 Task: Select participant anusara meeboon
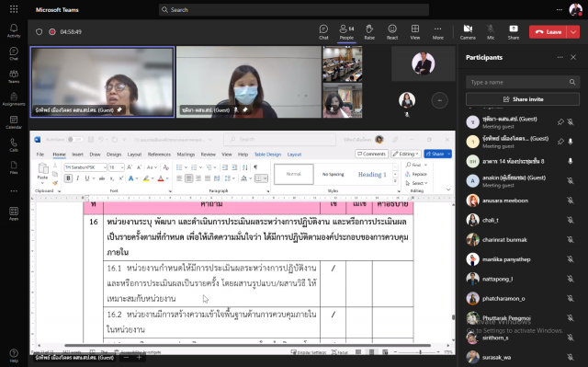pyautogui.click(x=523, y=201)
